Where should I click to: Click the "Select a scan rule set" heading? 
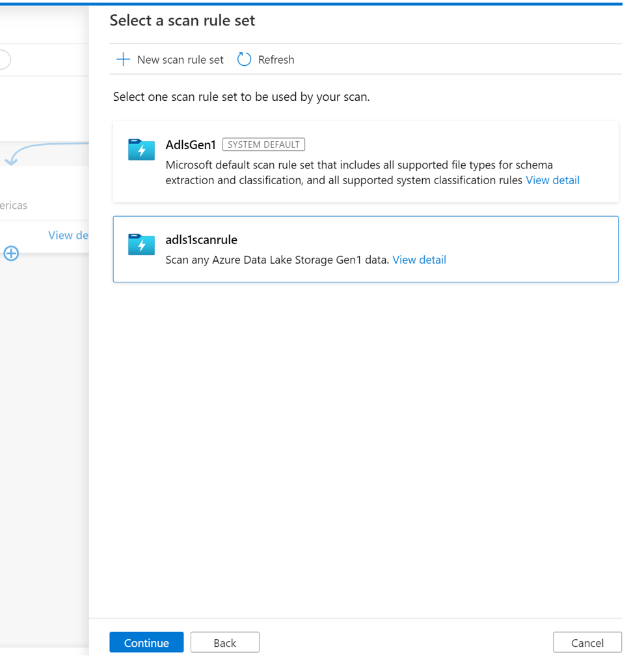pyautogui.click(x=182, y=21)
